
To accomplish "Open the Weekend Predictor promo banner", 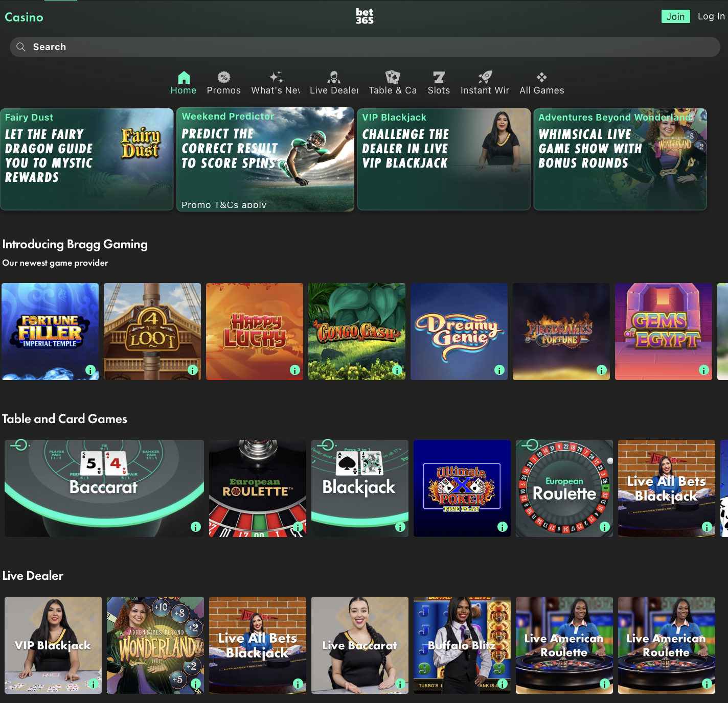I will [265, 158].
